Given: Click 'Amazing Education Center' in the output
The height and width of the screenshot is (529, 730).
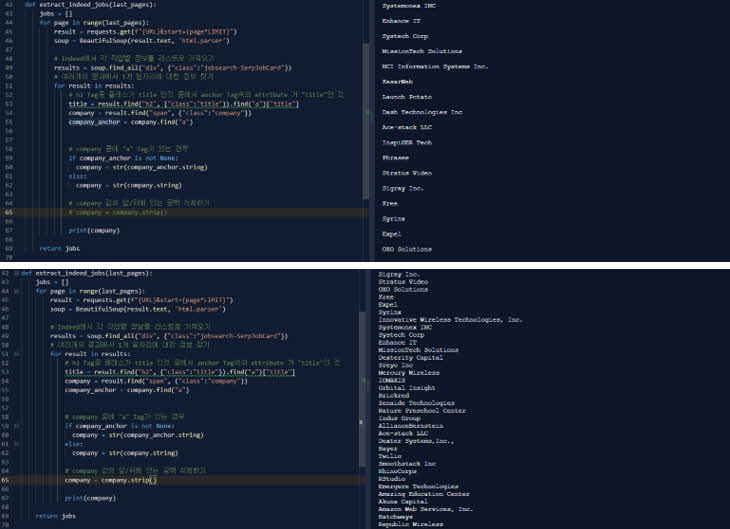Looking at the screenshot, I should pyautogui.click(x=424, y=494).
